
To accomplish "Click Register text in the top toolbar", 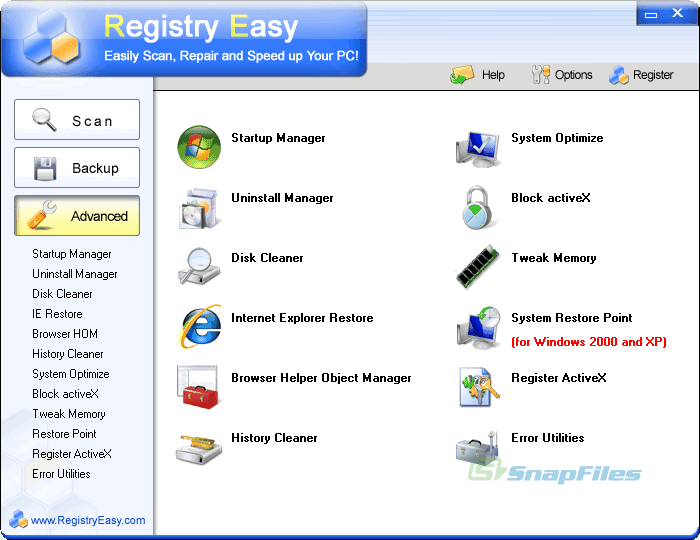I will (x=653, y=75).
